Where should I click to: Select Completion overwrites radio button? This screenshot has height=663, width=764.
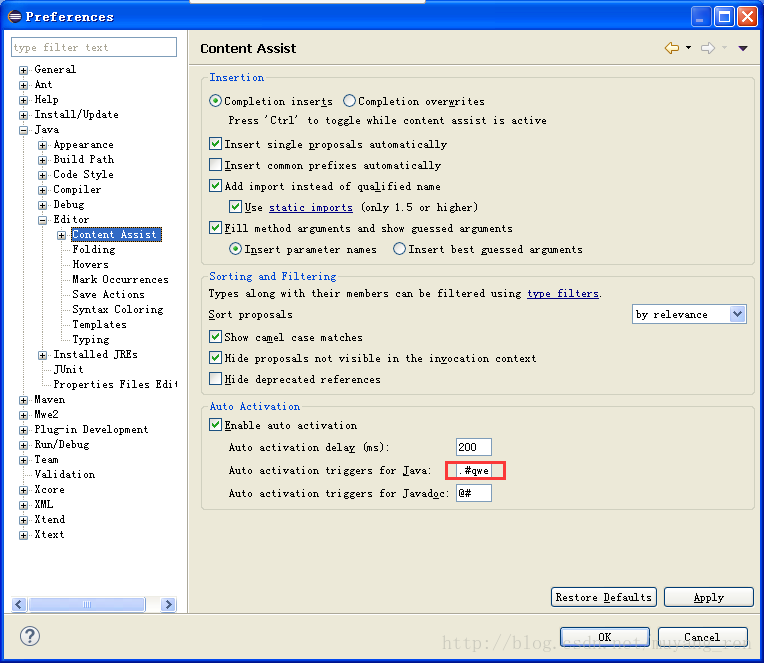(x=349, y=101)
